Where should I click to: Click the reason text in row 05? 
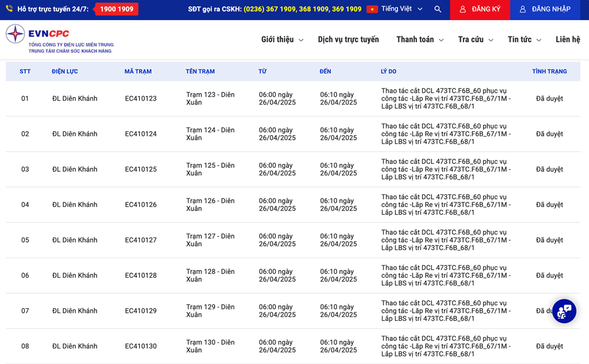pos(446,240)
